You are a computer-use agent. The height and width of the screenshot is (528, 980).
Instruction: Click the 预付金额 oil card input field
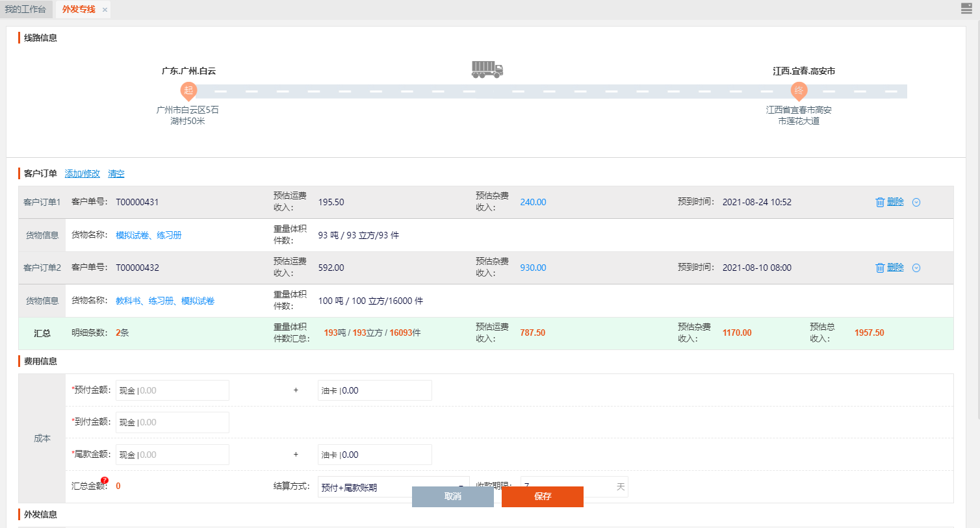tap(375, 390)
